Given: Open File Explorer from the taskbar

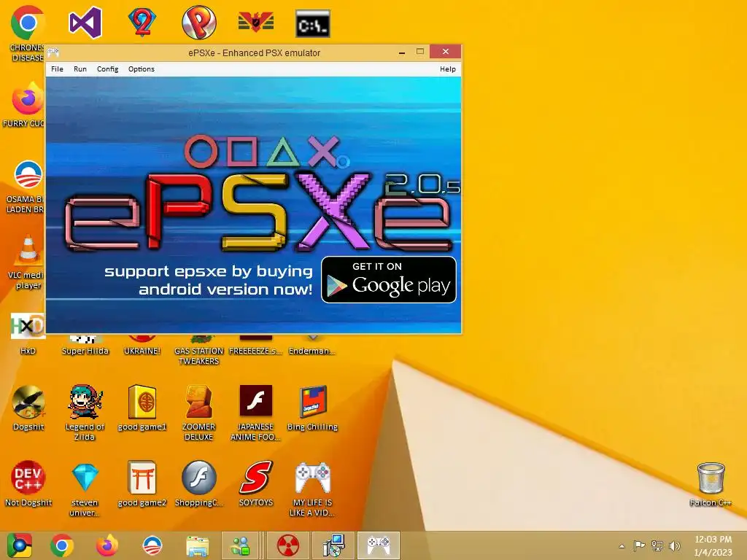Looking at the screenshot, I should (x=197, y=546).
